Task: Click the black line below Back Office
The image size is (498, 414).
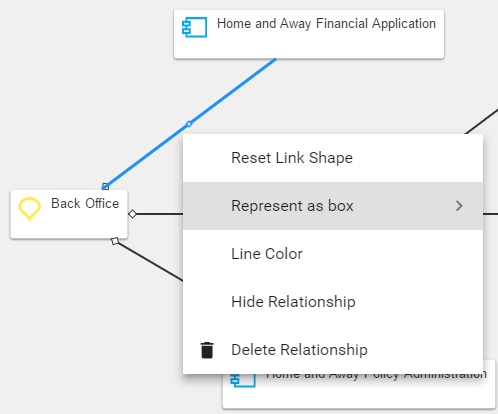Action: pos(152,262)
